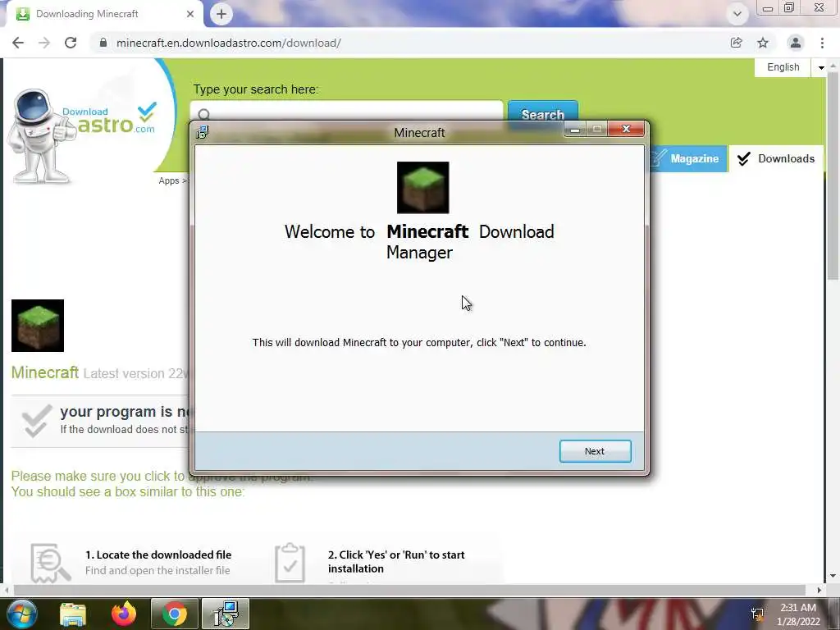Click the scroll-right arrow of horizontal scrollbar
Viewport: 840px width, 630px height.
(819, 590)
